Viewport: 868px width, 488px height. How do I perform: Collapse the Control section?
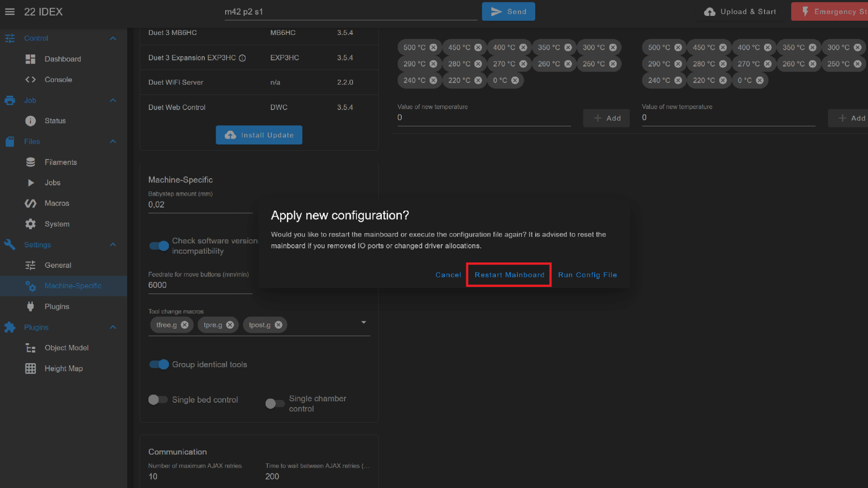point(113,39)
